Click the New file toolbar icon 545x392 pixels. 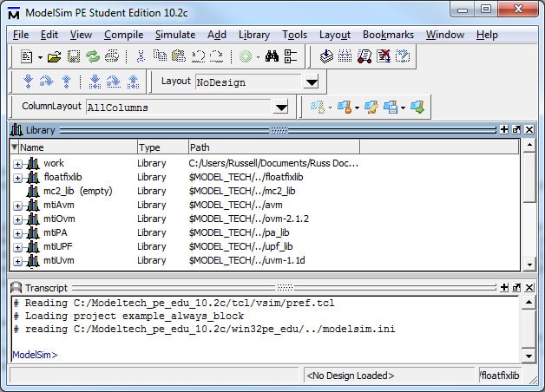[x=27, y=56]
